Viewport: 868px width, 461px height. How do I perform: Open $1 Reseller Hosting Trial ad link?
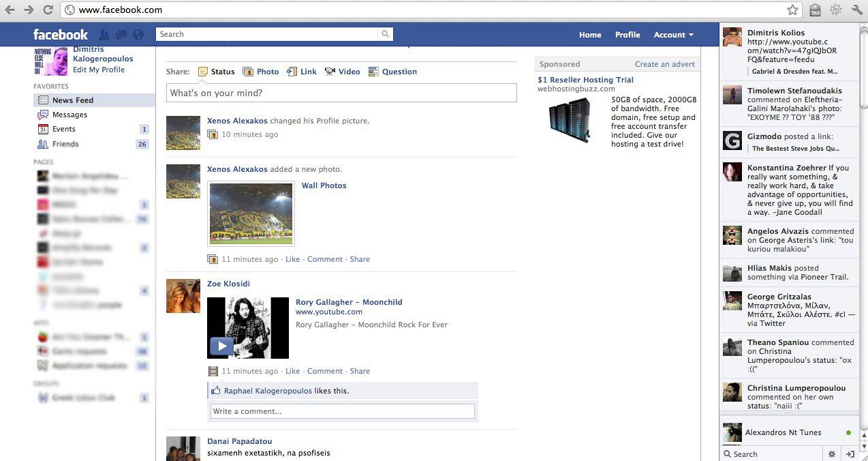coord(586,80)
